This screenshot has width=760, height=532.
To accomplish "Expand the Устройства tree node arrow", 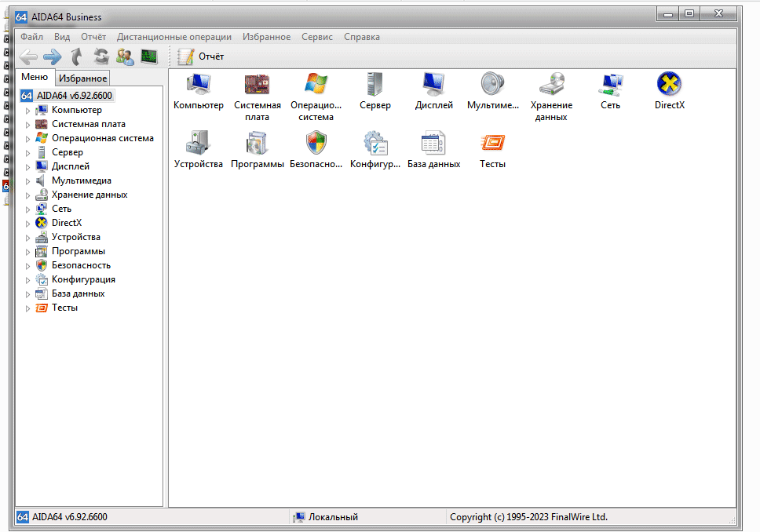I will coord(27,238).
